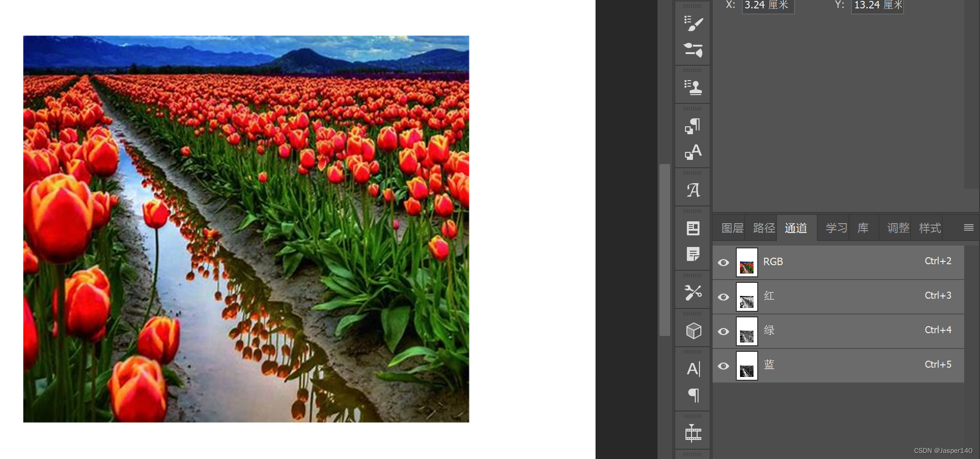Click the Y position field 13.24 厘米
Image resolution: width=980 pixels, height=459 pixels.
[x=877, y=6]
